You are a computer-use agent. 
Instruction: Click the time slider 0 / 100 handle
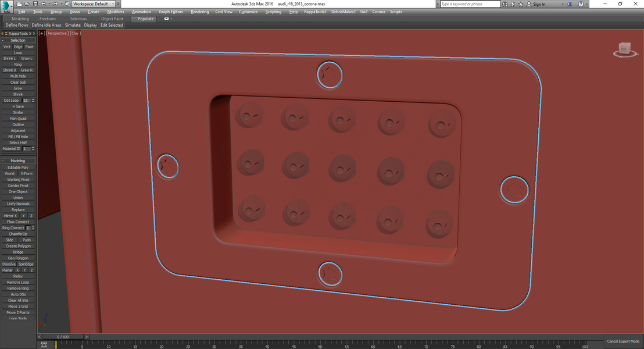[x=63, y=337]
